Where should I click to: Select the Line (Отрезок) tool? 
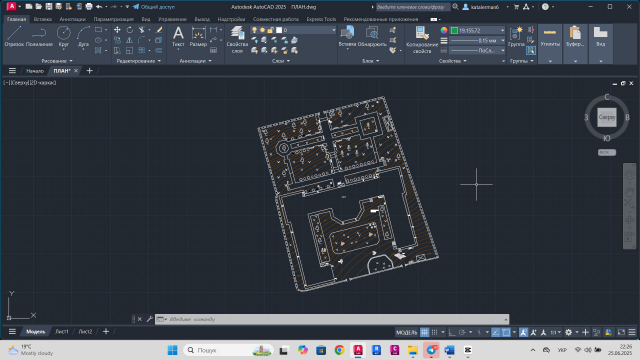pyautogui.click(x=14, y=36)
